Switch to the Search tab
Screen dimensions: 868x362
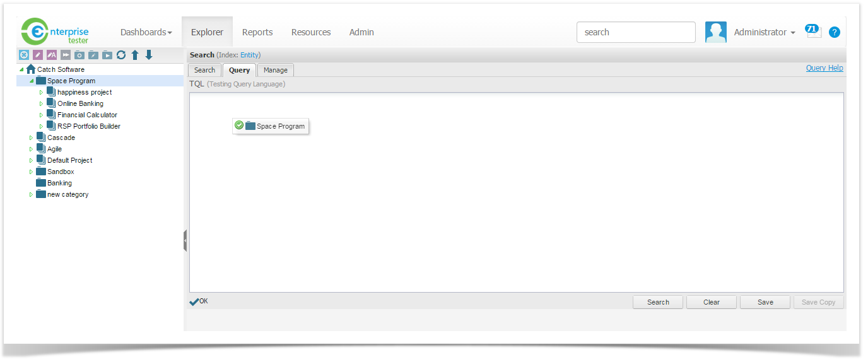pyautogui.click(x=204, y=70)
